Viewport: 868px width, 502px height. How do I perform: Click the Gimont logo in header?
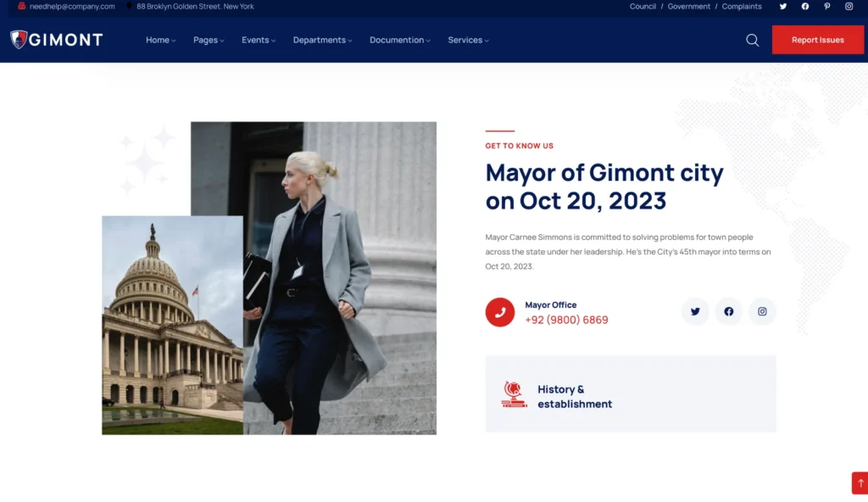coord(56,40)
